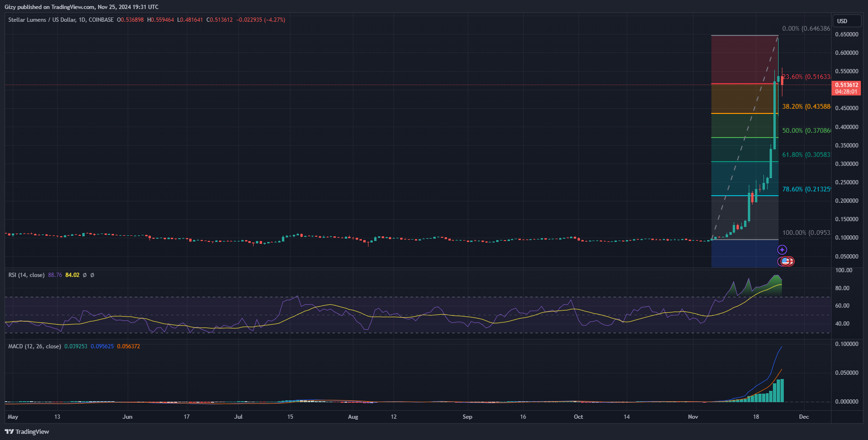Click the close value C0.513612
Viewport: 868px width, 440px height.
[220, 20]
